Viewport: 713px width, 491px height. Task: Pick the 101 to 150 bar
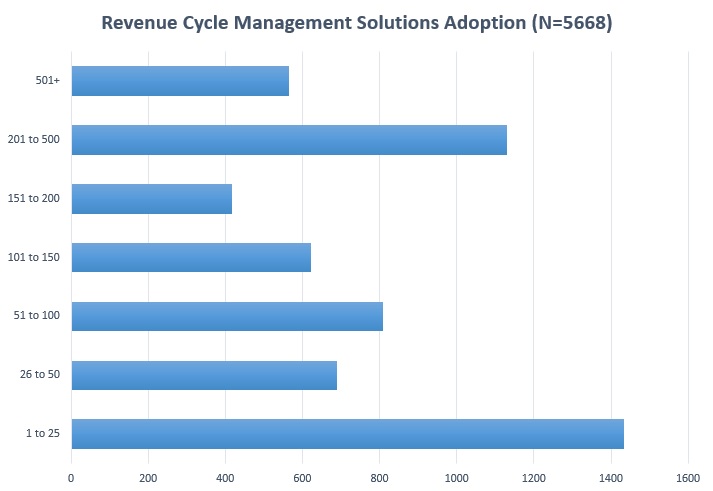pos(191,258)
